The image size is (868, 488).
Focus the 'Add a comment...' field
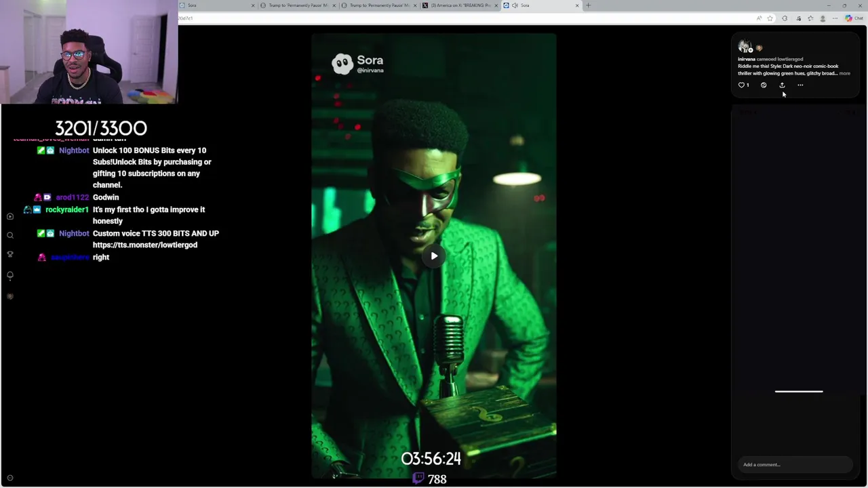(795, 465)
